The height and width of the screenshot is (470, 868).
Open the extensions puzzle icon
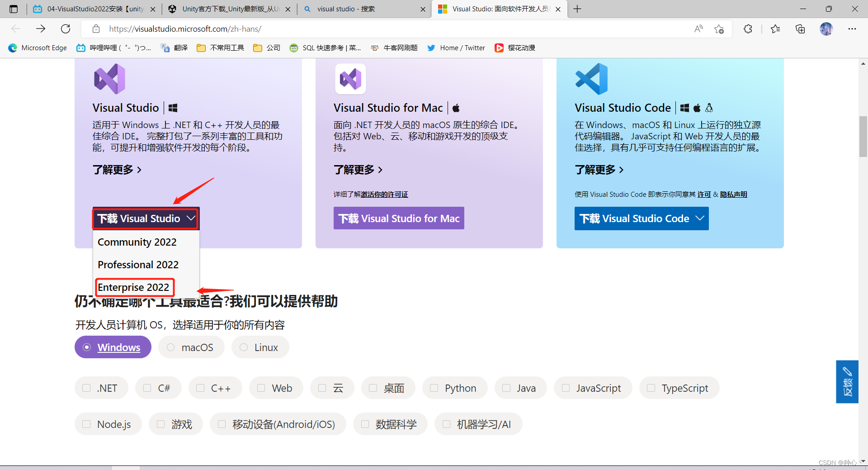click(748, 29)
